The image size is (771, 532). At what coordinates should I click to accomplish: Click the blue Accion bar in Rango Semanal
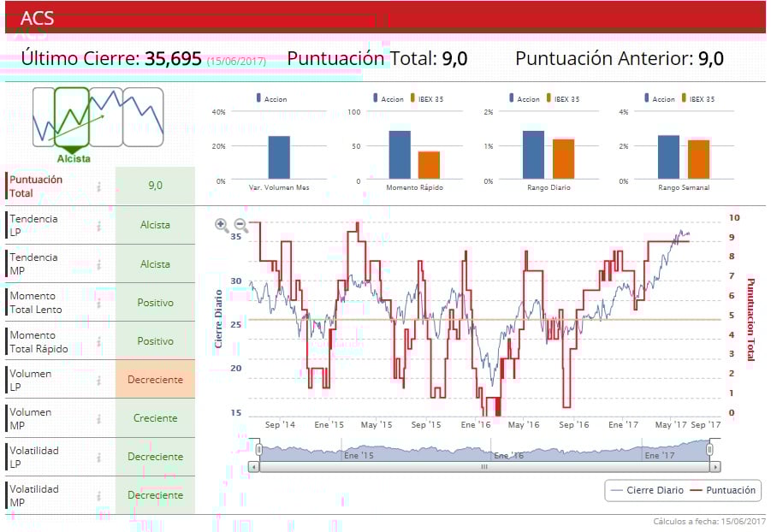coord(668,157)
